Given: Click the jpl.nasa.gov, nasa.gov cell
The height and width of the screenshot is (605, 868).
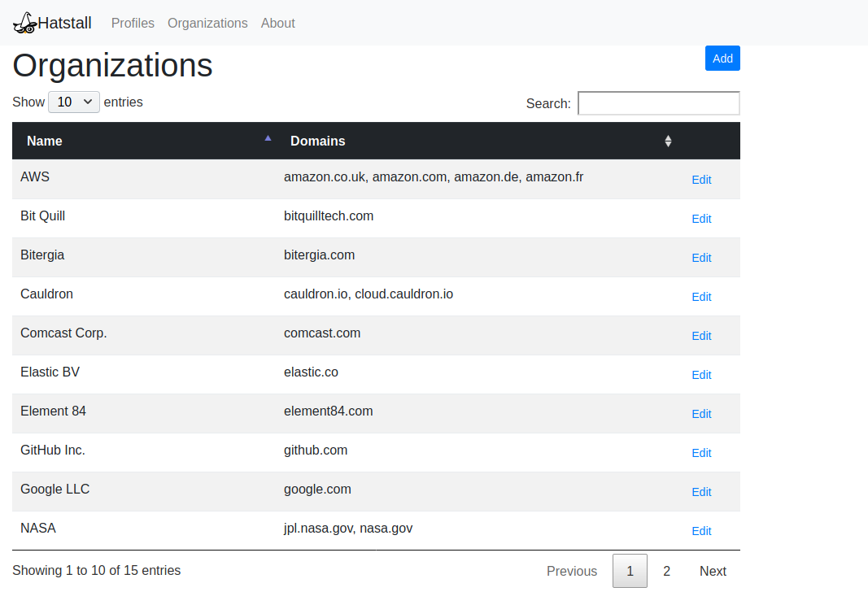Looking at the screenshot, I should pyautogui.click(x=476, y=531).
